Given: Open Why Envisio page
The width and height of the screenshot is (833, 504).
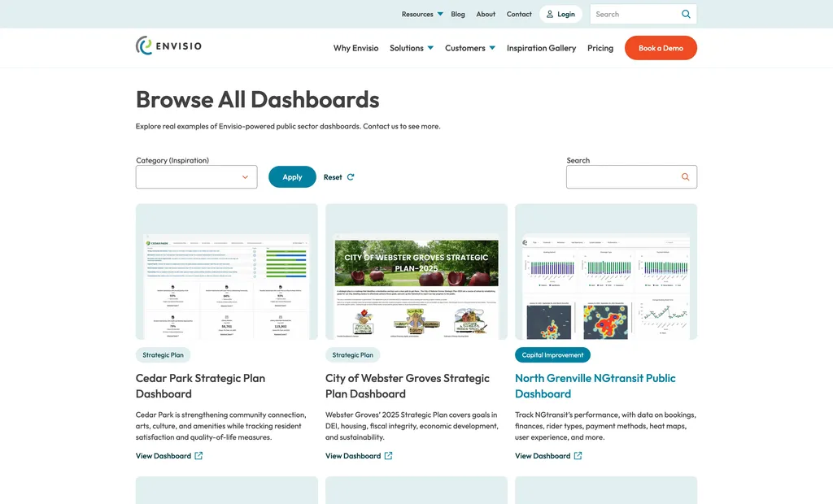Looking at the screenshot, I should [356, 48].
